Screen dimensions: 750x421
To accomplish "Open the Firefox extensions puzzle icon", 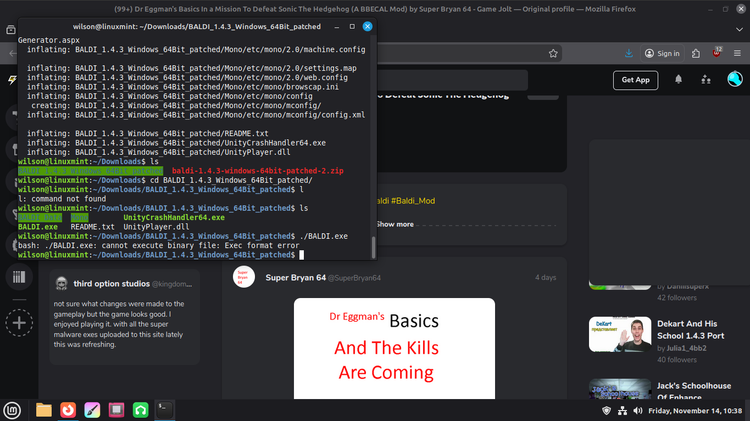I will click(696, 54).
